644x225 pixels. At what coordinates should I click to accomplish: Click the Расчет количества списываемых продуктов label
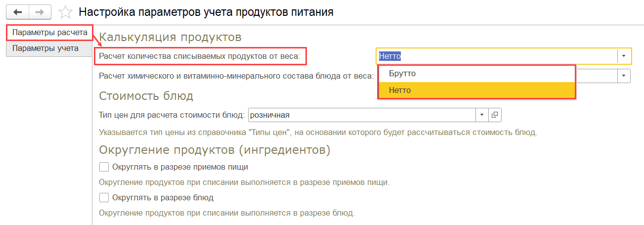tap(200, 56)
